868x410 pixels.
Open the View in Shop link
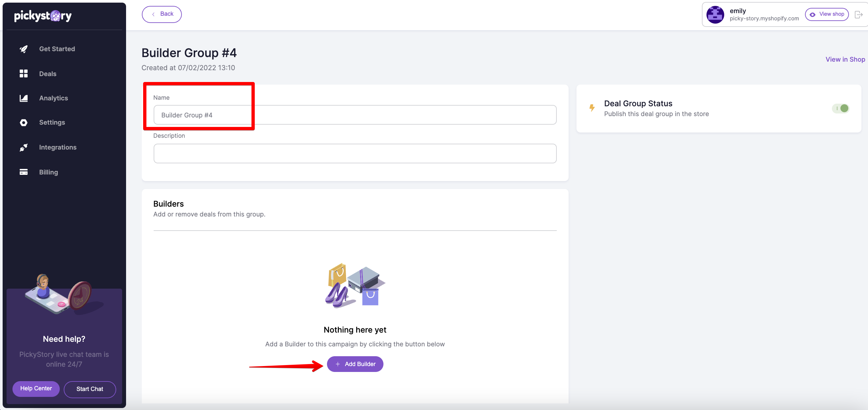(845, 60)
